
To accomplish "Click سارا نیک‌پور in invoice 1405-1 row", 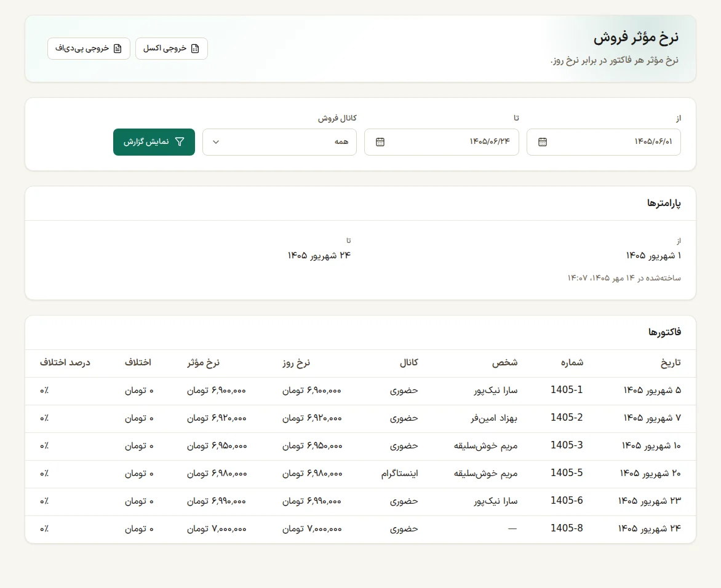I will coord(496,391).
